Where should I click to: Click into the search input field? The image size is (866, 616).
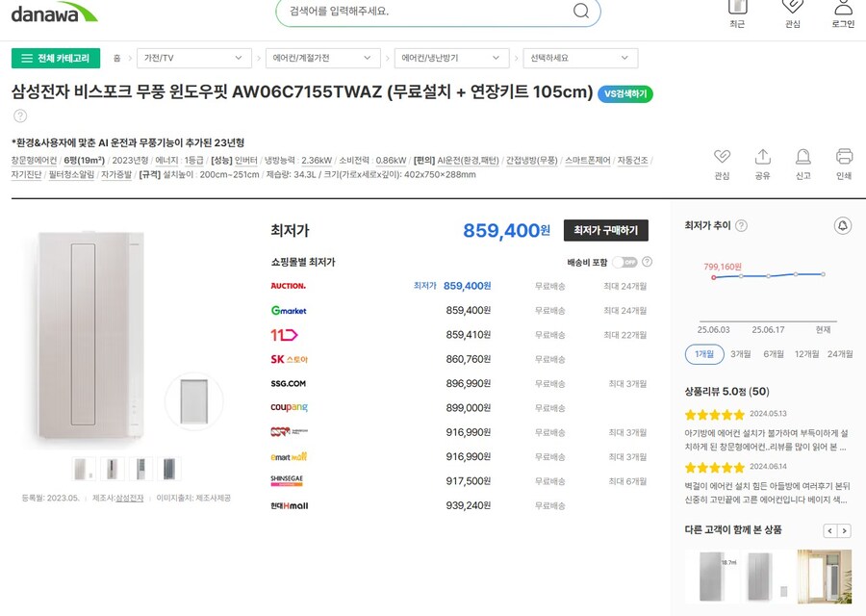point(425,11)
